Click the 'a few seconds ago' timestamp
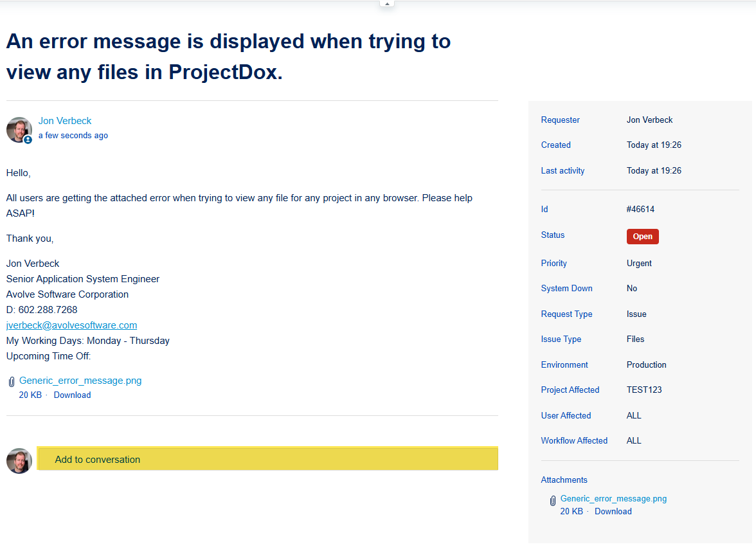 [x=73, y=136]
